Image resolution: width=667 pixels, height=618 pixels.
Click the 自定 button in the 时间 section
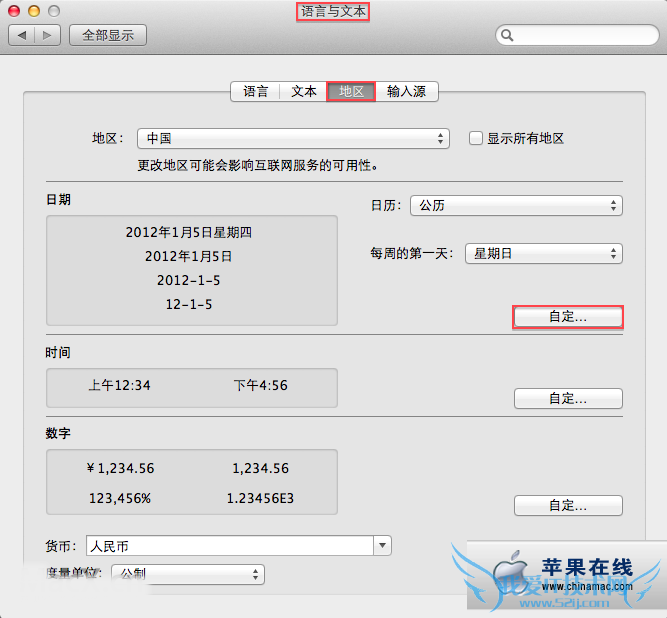pyautogui.click(x=568, y=399)
